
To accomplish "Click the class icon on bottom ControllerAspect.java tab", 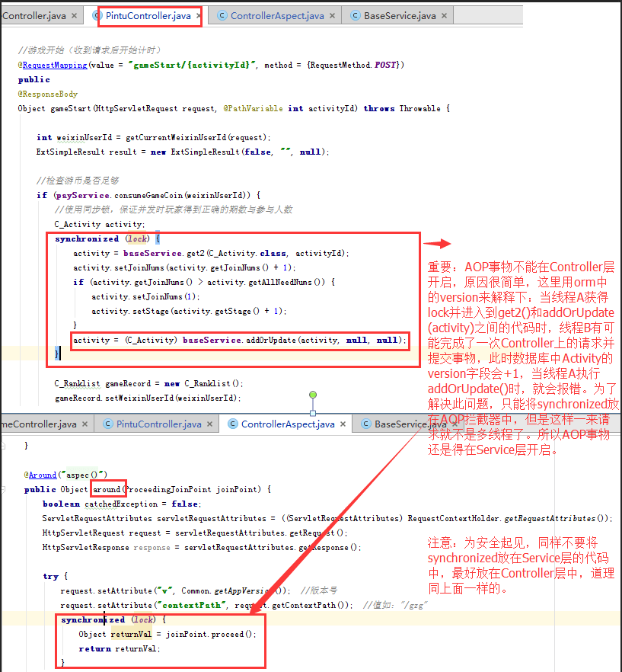I will tap(233, 424).
